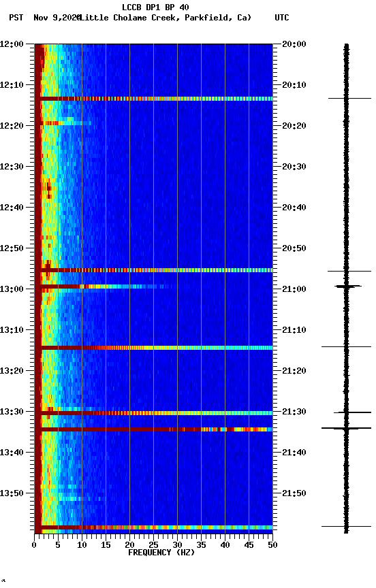Click the 15 Hz frequency axis label
Image resolution: width=376 pixels, height=588 pixels.
click(x=106, y=545)
